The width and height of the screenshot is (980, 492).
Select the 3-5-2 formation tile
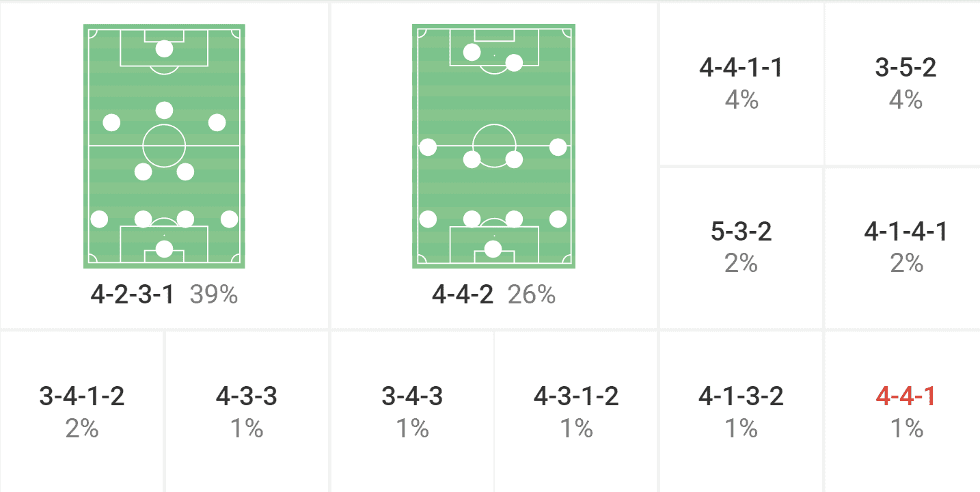[x=906, y=83]
